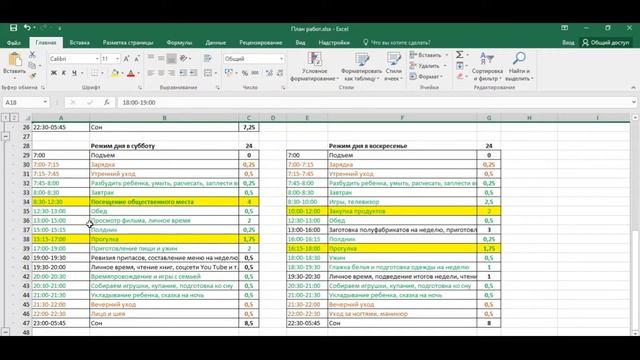Click Удалить cells button
The height and width of the screenshot is (360, 640).
(x=427, y=65)
